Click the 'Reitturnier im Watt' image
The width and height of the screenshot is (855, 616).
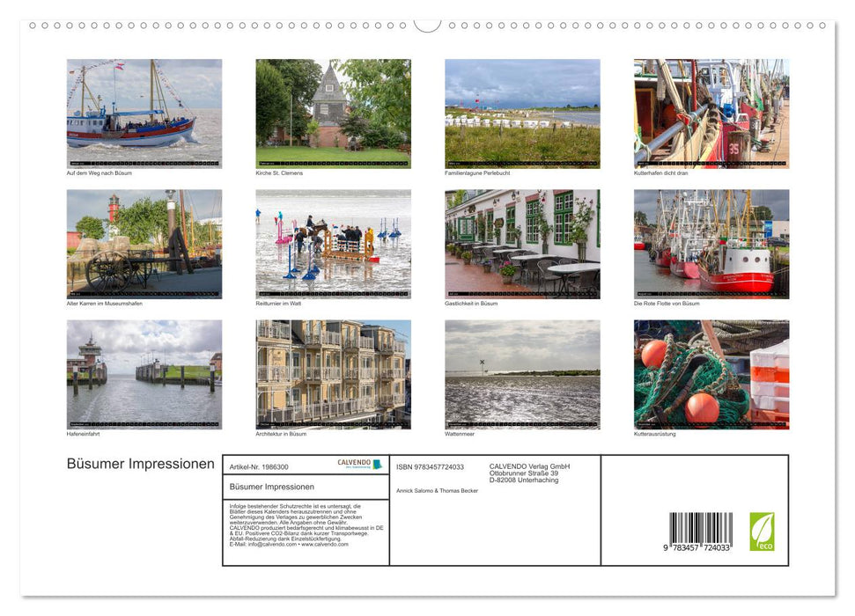(x=333, y=243)
